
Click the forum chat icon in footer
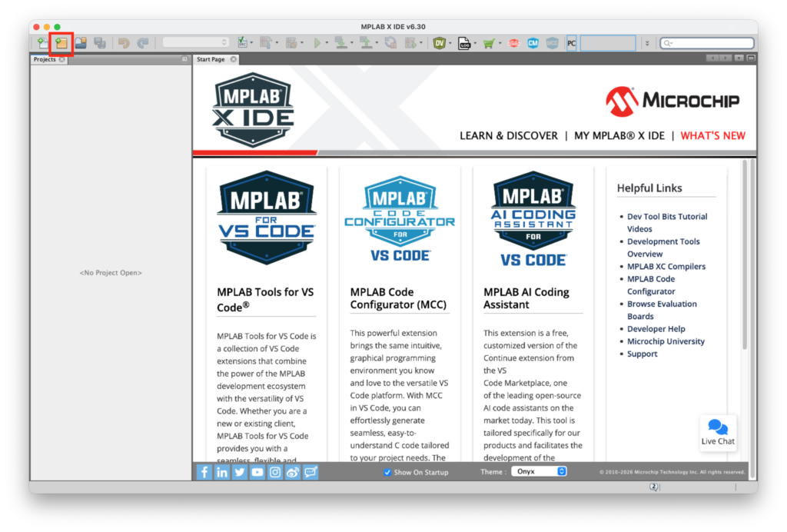click(x=310, y=472)
